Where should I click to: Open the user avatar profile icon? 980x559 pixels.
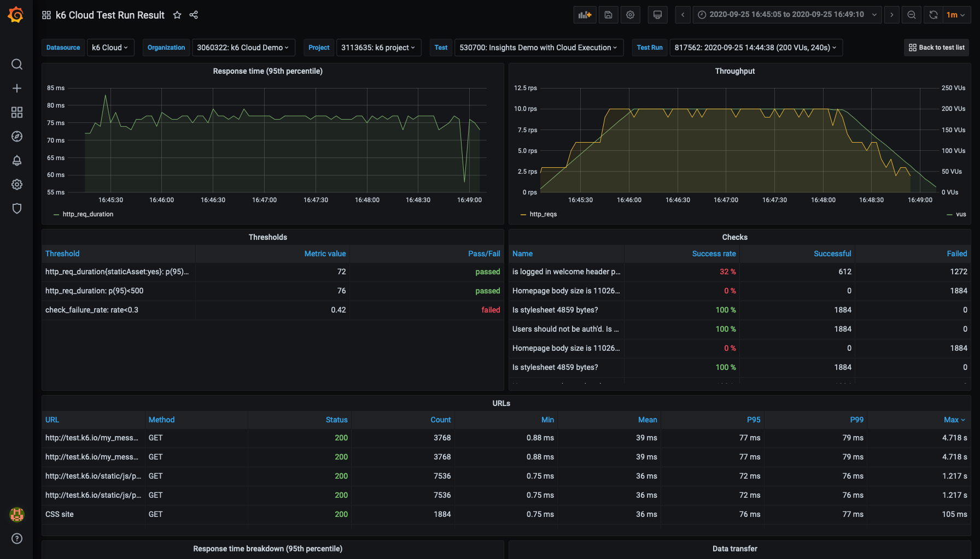pos(17,514)
